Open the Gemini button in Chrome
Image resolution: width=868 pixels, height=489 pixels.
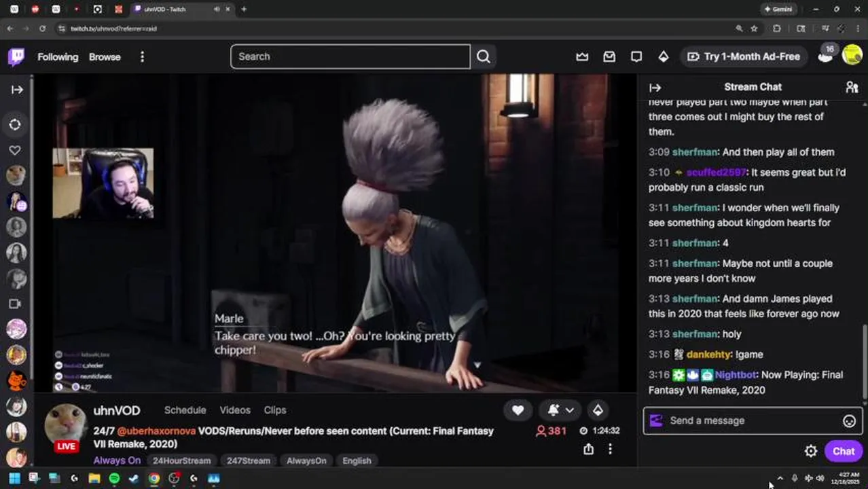coord(778,10)
